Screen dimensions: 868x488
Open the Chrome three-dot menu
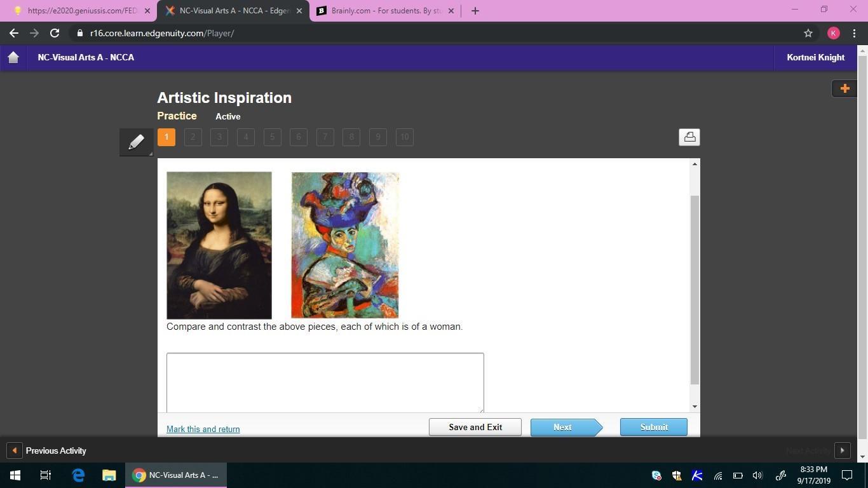(855, 33)
